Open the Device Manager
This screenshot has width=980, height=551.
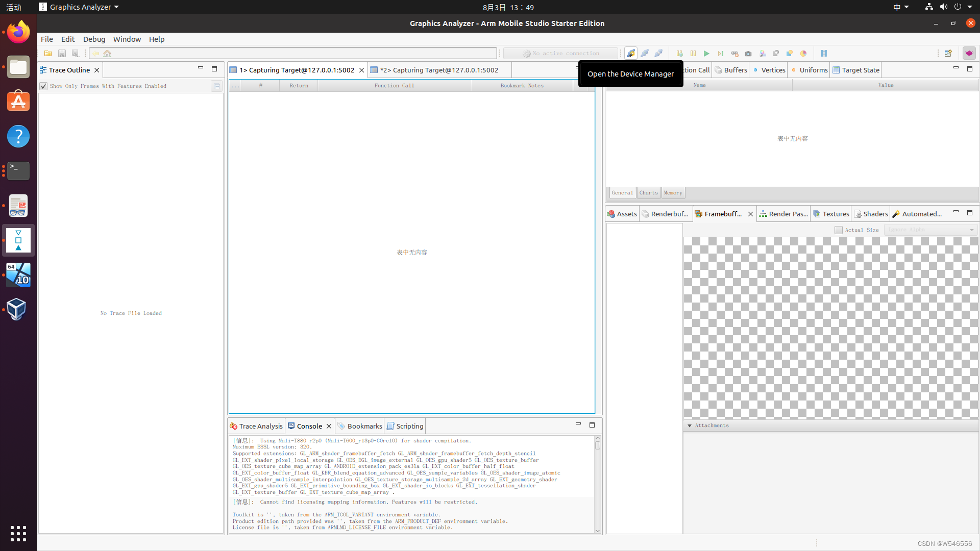pos(631,53)
